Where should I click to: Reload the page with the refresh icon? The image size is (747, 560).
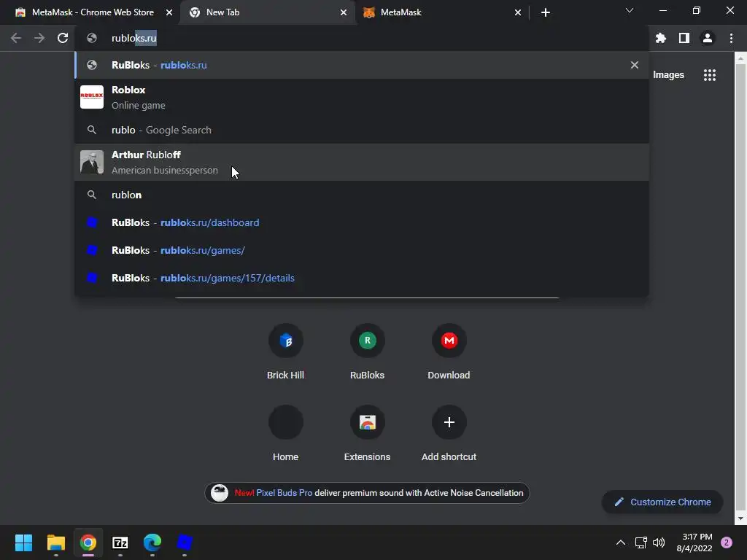(x=63, y=38)
